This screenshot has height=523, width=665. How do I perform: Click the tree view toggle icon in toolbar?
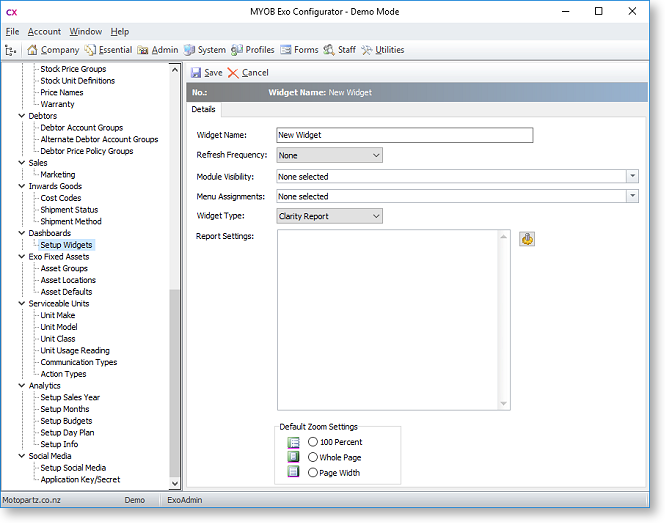pyautogui.click(x=10, y=50)
